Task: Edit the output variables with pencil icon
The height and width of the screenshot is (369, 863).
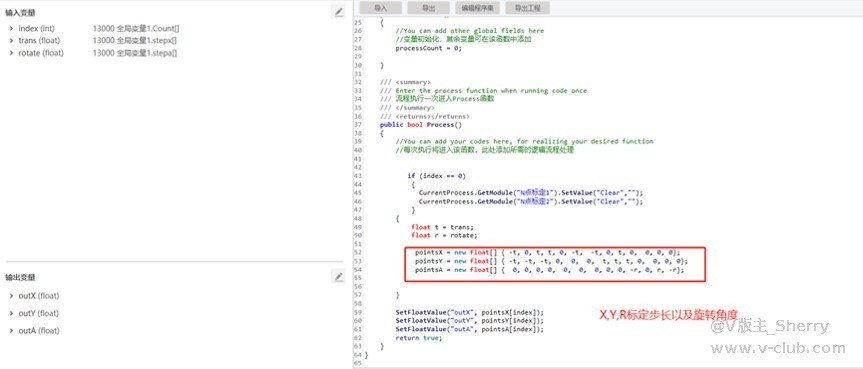Action: tap(338, 276)
